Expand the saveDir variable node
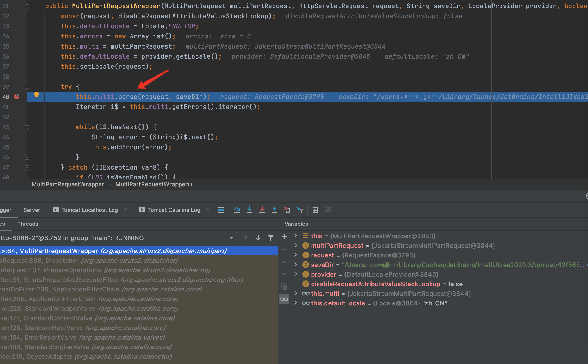This screenshot has height=364, width=588. pos(296,265)
